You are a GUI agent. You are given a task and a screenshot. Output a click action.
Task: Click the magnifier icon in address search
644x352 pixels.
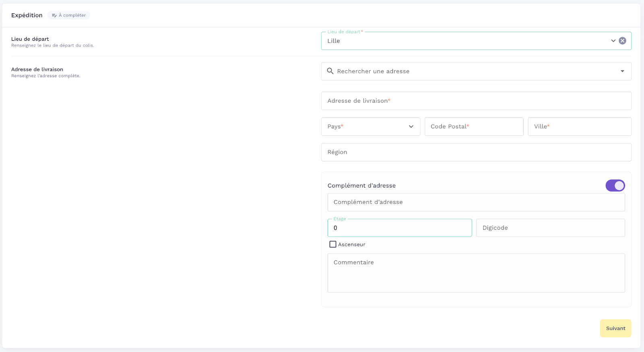330,71
